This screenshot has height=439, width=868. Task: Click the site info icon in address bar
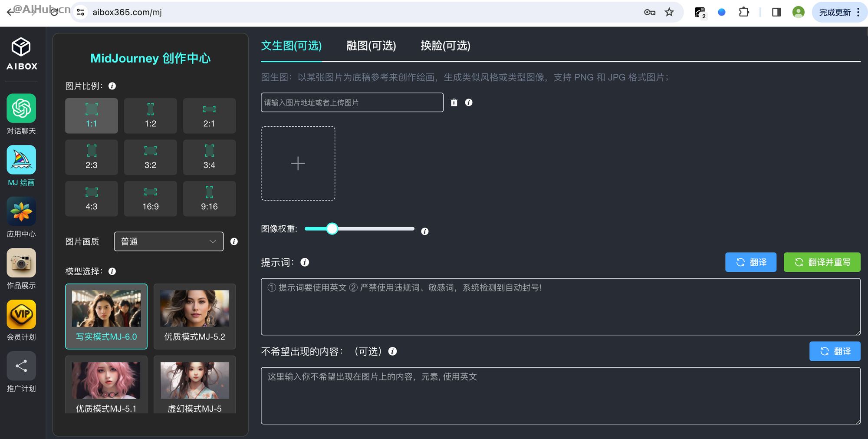coord(80,12)
